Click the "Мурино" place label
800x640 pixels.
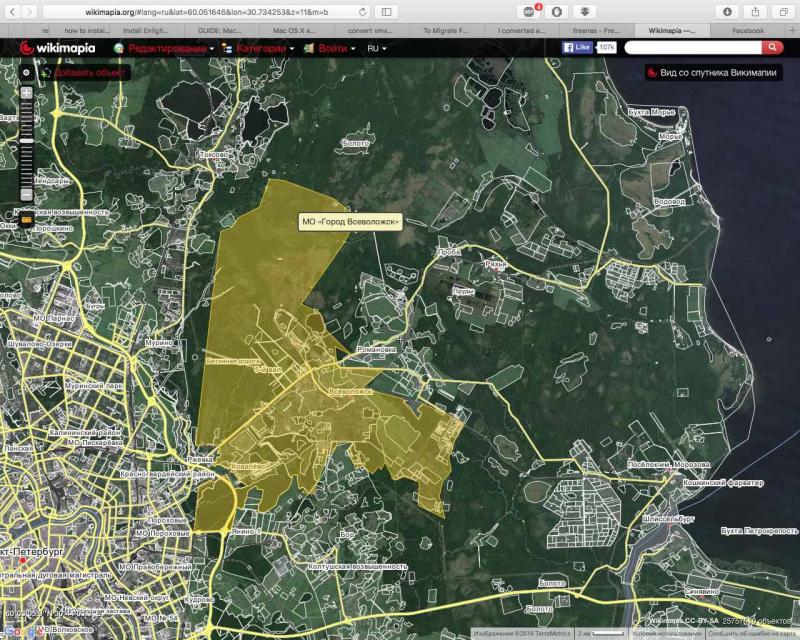[x=159, y=343]
